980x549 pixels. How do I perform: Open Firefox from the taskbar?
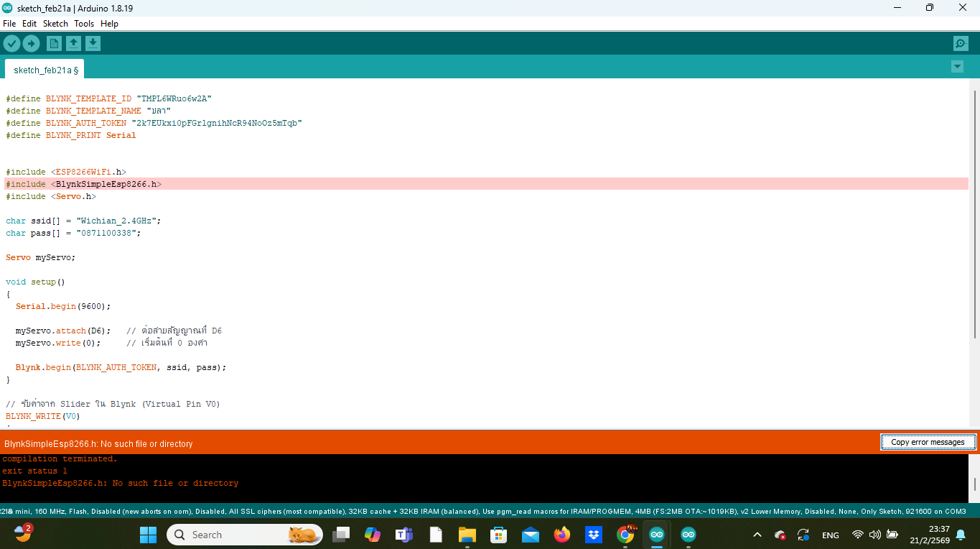click(x=561, y=535)
